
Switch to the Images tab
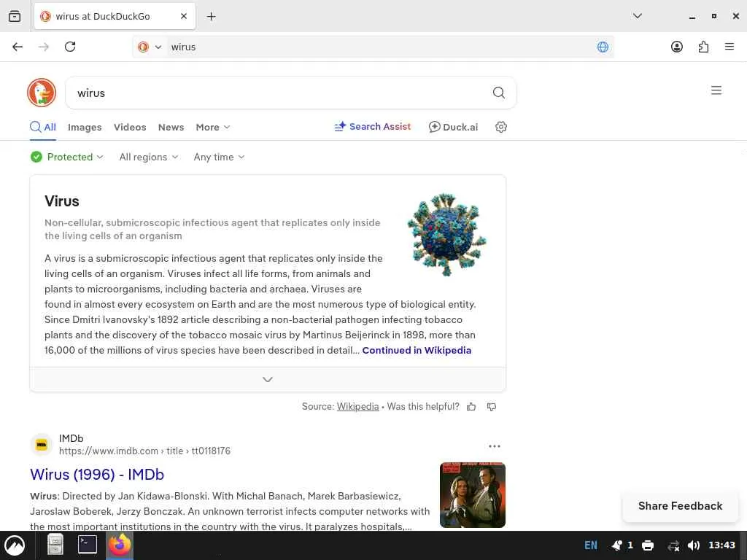click(85, 127)
